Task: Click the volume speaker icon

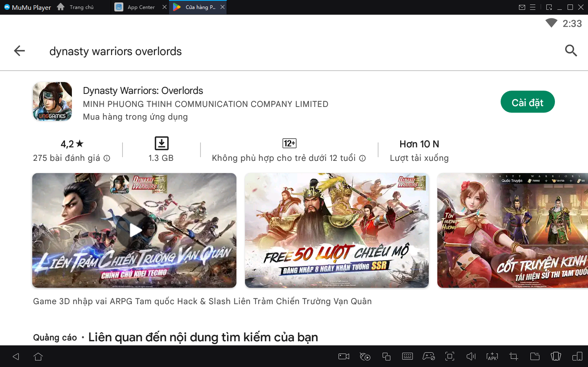Action: 471,356
